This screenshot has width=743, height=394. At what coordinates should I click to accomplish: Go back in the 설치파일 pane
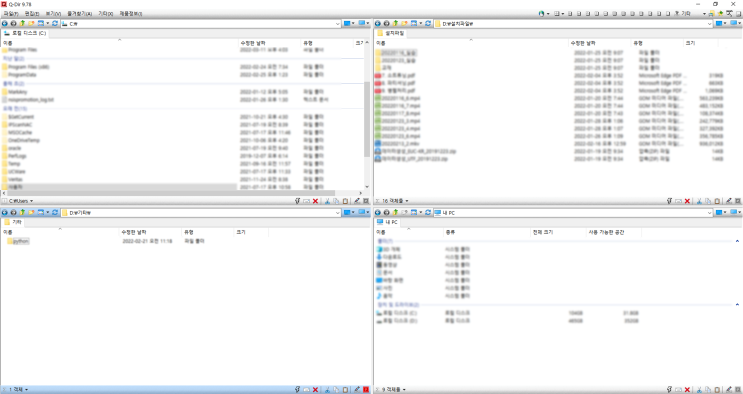coord(378,23)
